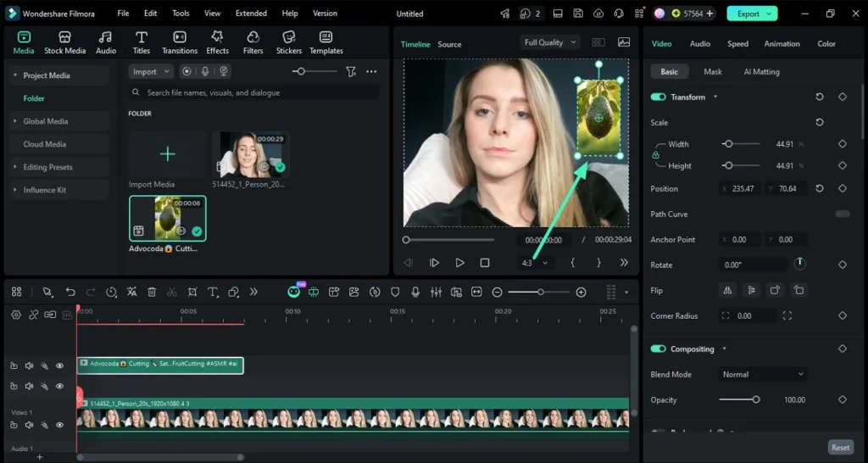Click the record icon next to Import

(x=187, y=71)
